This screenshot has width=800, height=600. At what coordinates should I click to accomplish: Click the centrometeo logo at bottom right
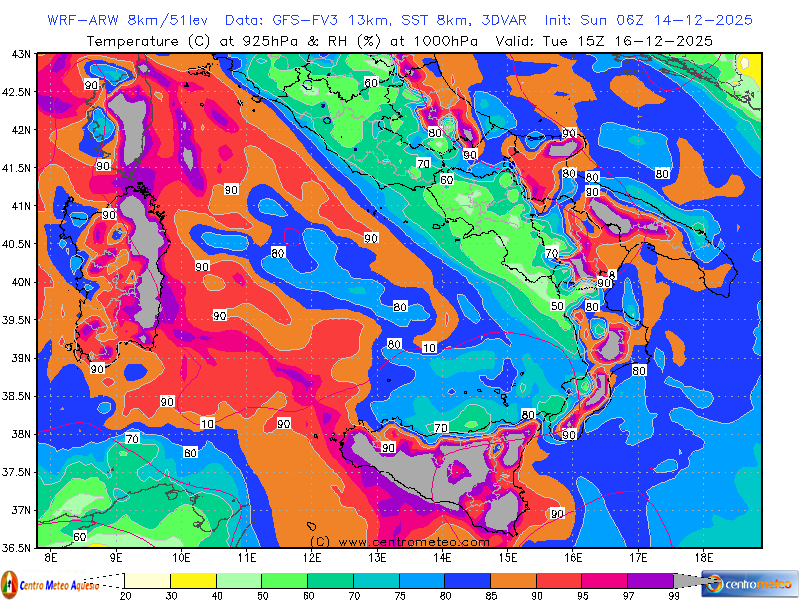coord(750,583)
